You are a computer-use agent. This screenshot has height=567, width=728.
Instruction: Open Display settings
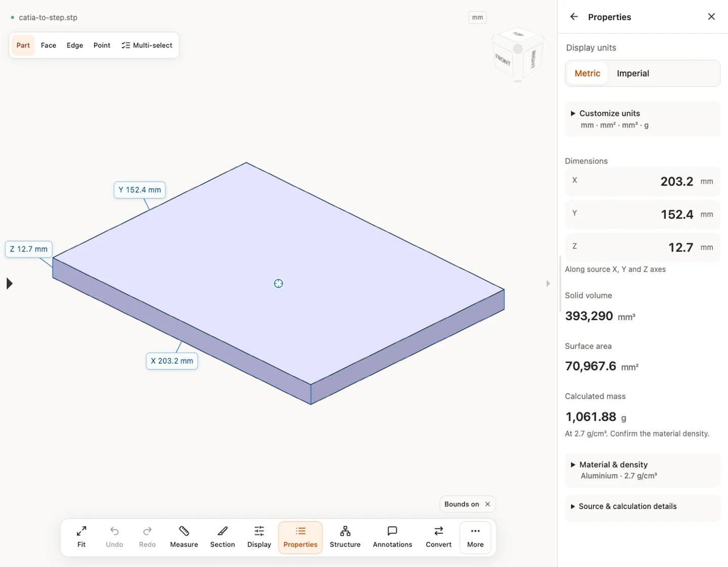[x=259, y=537]
